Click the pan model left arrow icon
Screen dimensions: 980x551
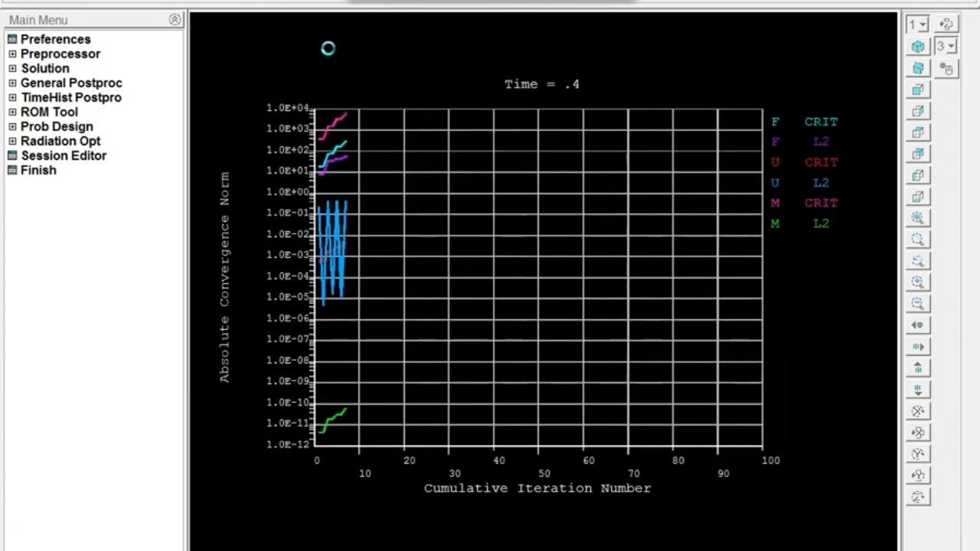point(918,325)
